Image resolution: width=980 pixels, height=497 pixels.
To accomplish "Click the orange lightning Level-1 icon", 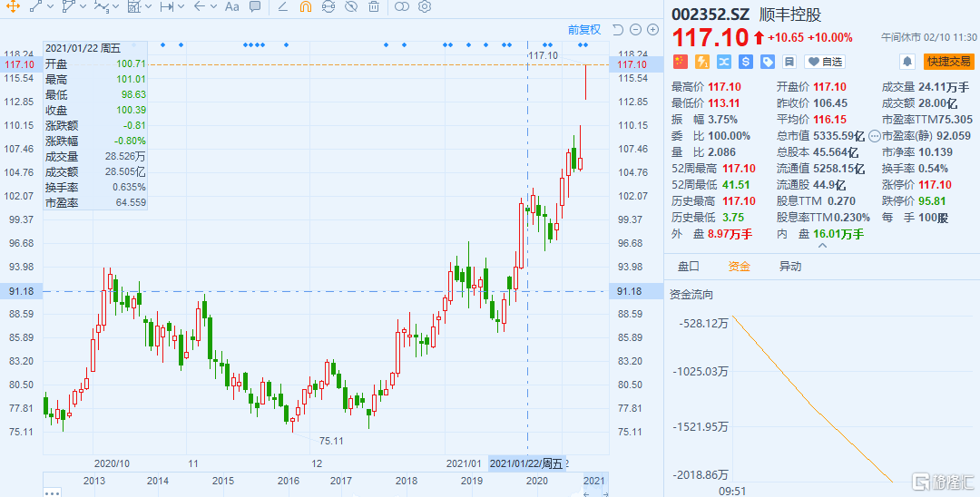I will pyautogui.click(x=701, y=61).
